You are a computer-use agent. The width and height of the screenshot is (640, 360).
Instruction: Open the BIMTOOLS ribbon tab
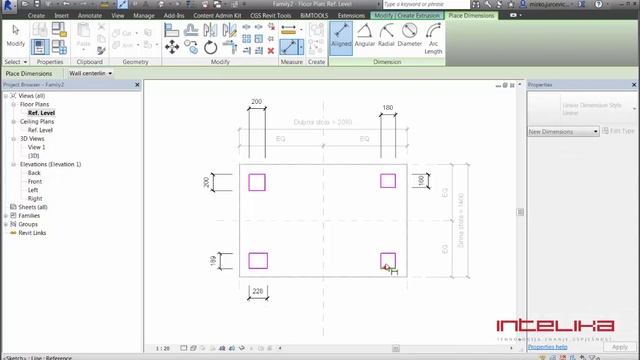tap(314, 16)
